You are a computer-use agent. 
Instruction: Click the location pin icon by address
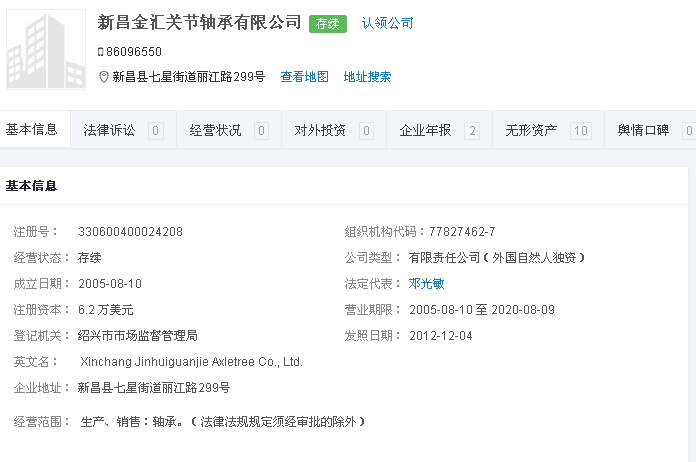click(x=103, y=77)
